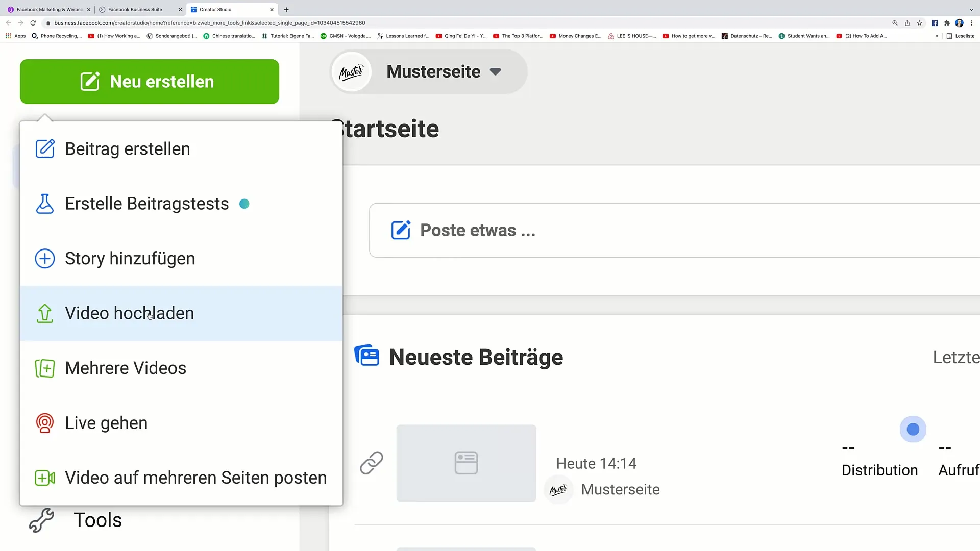Click the teal dot next to Beitragstests
Image resolution: width=980 pixels, height=551 pixels.
[x=244, y=204]
